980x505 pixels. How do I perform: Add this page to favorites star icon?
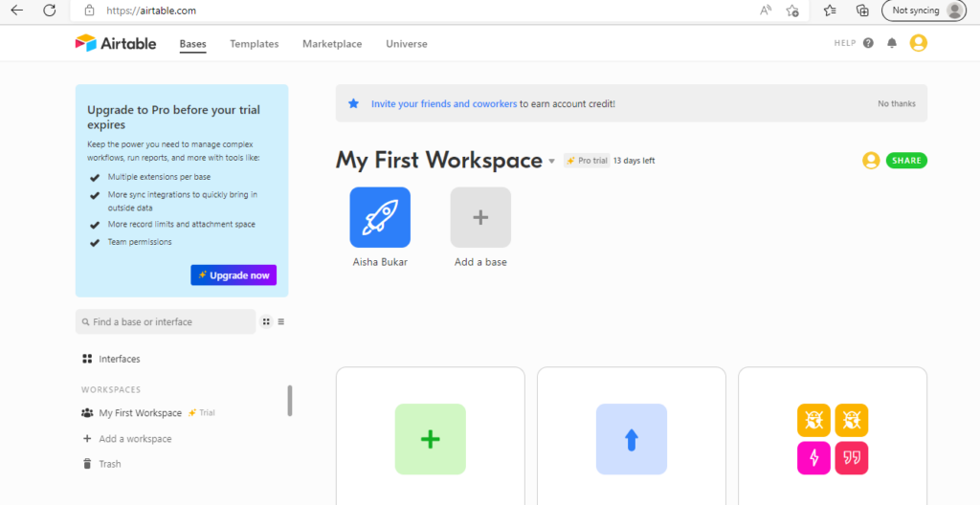coord(792,10)
